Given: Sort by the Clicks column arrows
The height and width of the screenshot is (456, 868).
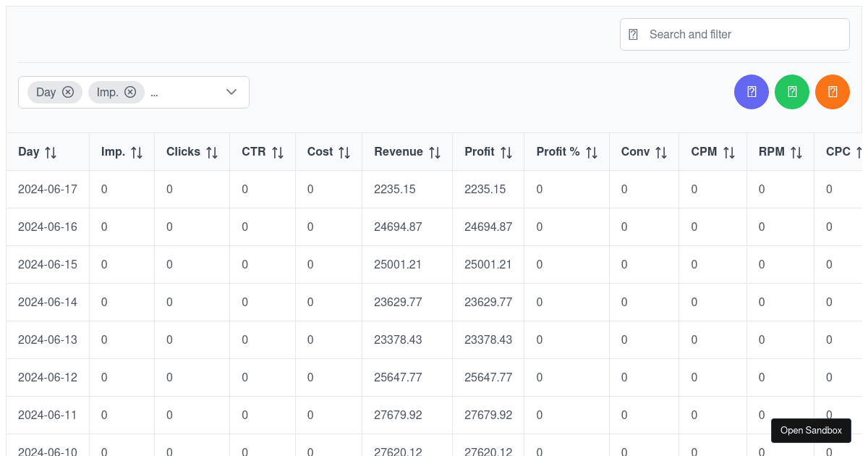Looking at the screenshot, I should [x=211, y=151].
